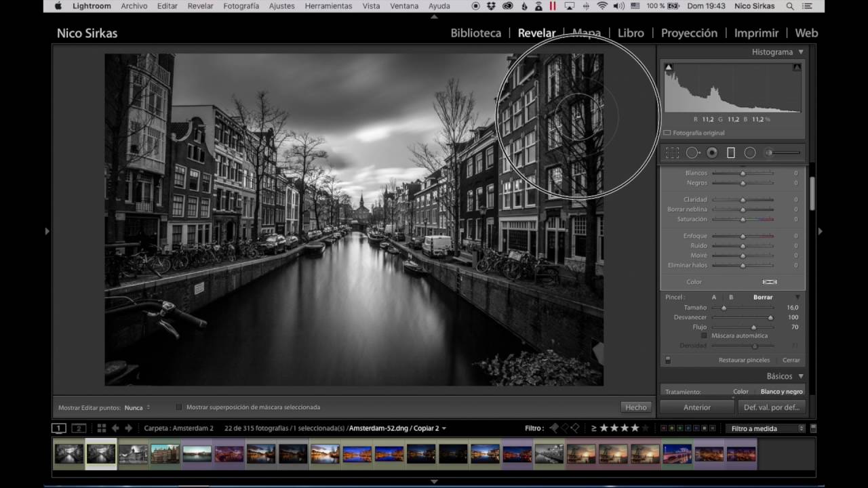Toggle highlight clipping indicator in histogram
Image resolution: width=868 pixels, height=488 pixels.
click(797, 67)
